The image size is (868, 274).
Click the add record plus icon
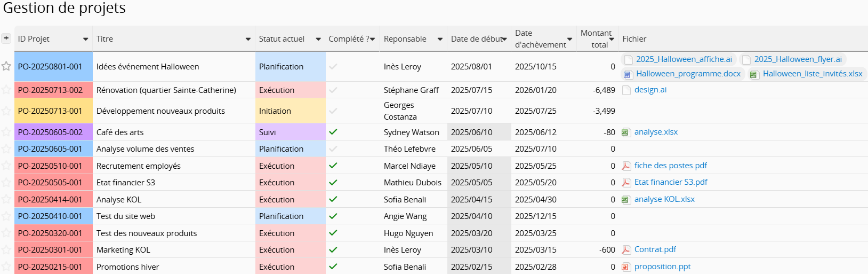(6, 38)
